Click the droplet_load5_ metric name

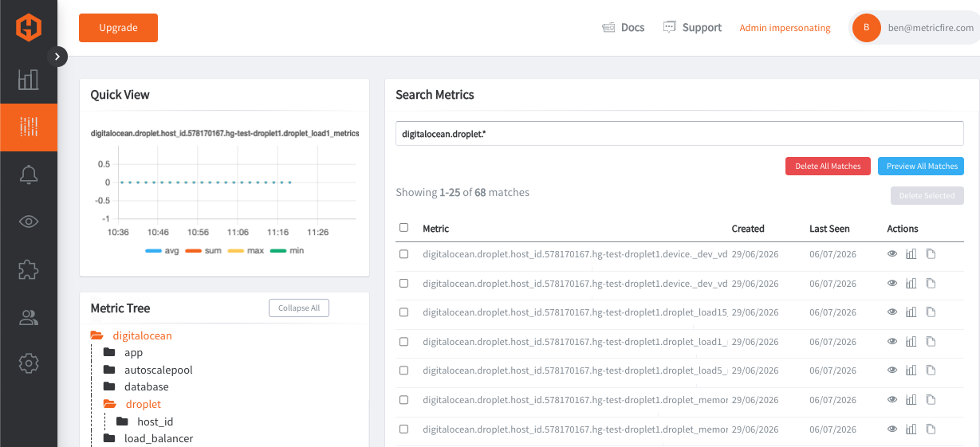click(x=575, y=371)
